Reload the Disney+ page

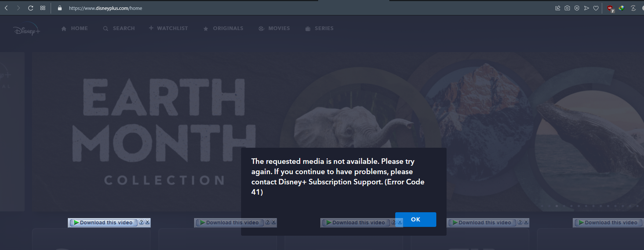(x=30, y=8)
